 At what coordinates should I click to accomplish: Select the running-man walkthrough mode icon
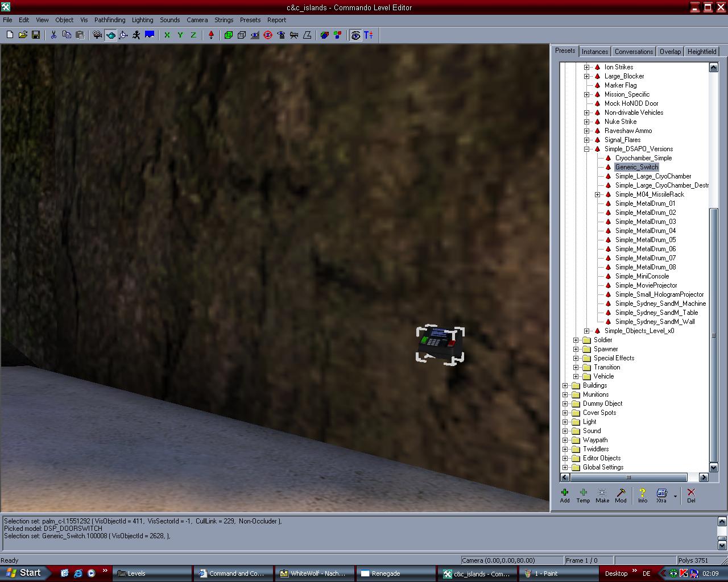pos(136,35)
